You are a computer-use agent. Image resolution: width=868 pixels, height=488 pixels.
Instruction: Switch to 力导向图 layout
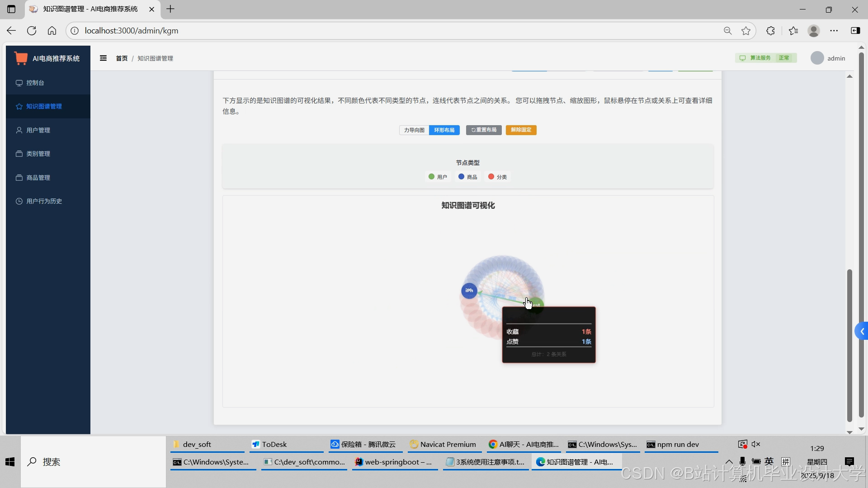pos(414,130)
